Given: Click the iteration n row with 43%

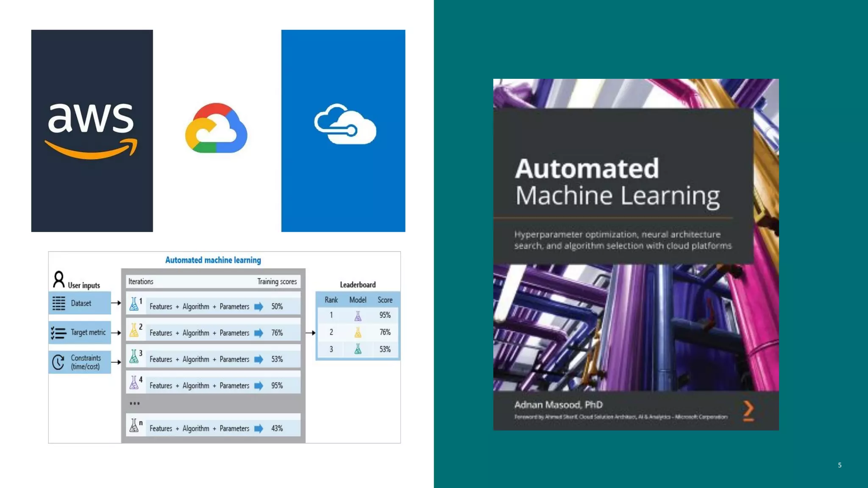Looking at the screenshot, I should pos(213,428).
